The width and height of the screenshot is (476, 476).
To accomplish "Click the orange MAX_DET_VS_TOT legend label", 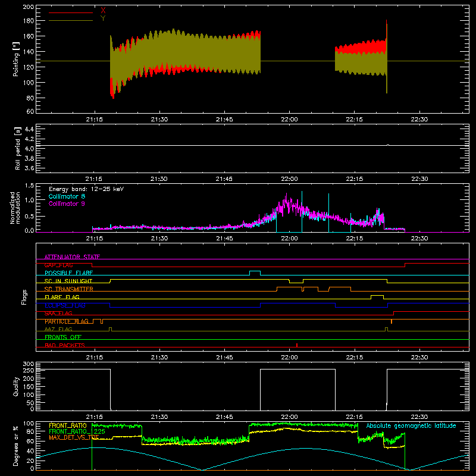I will pos(74,437).
